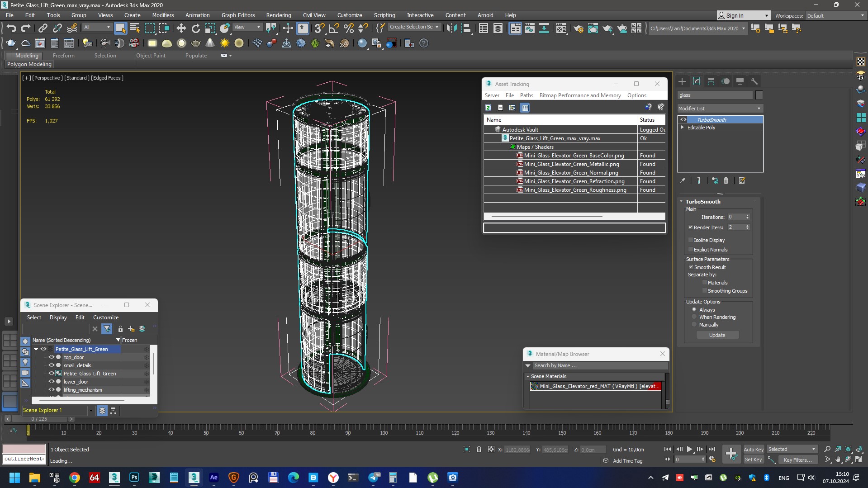
Task: Switch to the Freeform ribbon tab
Action: click(x=63, y=56)
